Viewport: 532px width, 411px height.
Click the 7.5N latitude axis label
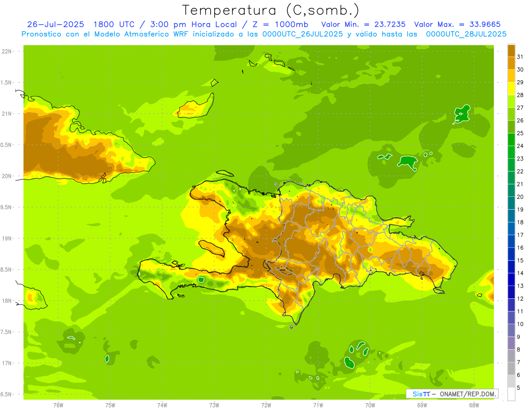click(7, 332)
